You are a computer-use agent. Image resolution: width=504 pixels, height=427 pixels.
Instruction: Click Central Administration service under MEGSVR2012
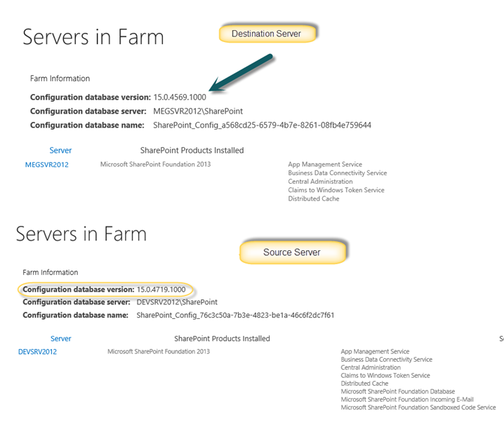320,182
